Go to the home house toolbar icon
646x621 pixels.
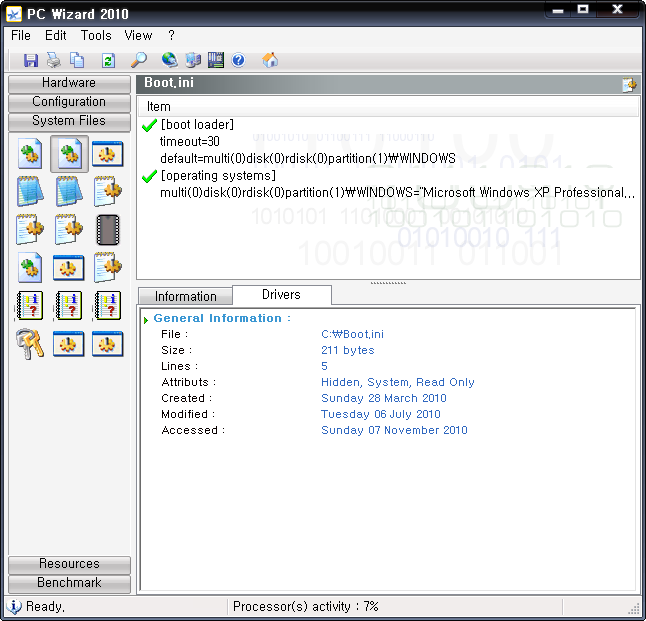(x=270, y=61)
